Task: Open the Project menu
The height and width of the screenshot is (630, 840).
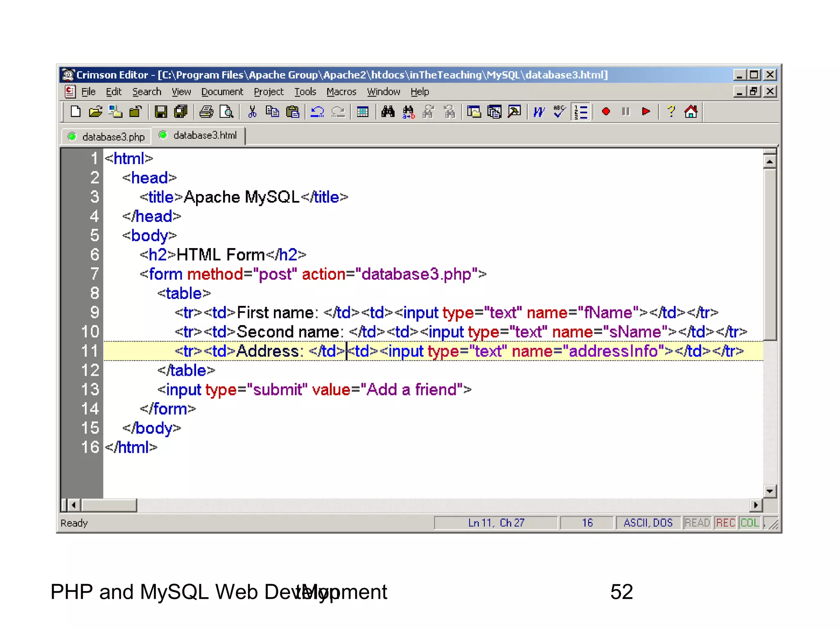Action: [268, 91]
